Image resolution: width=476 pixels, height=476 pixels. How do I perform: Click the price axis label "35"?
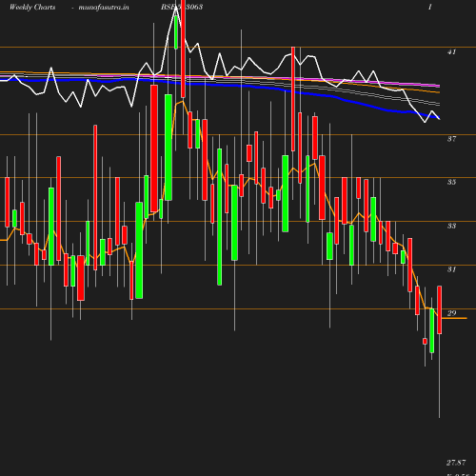click(x=451, y=182)
